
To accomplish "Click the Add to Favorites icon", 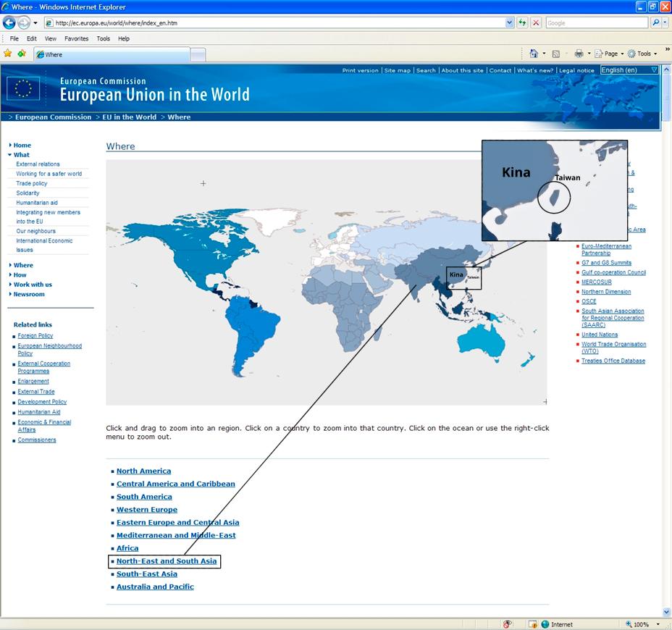I will (22, 54).
